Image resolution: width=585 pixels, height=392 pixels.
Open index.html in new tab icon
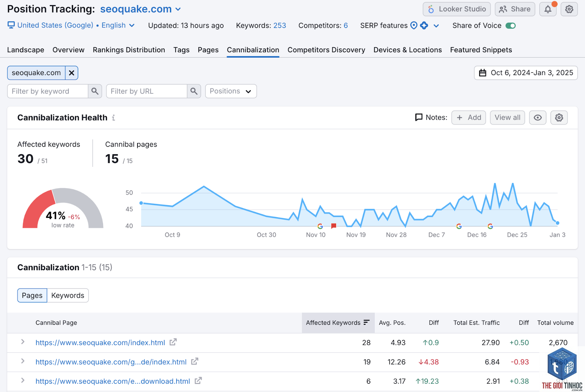(173, 342)
